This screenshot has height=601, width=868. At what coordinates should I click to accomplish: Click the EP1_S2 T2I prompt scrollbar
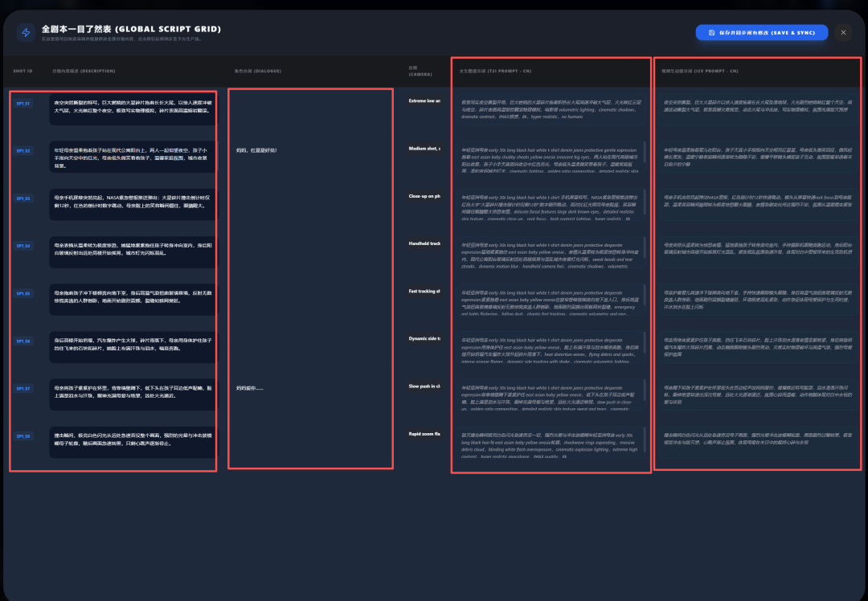point(645,152)
